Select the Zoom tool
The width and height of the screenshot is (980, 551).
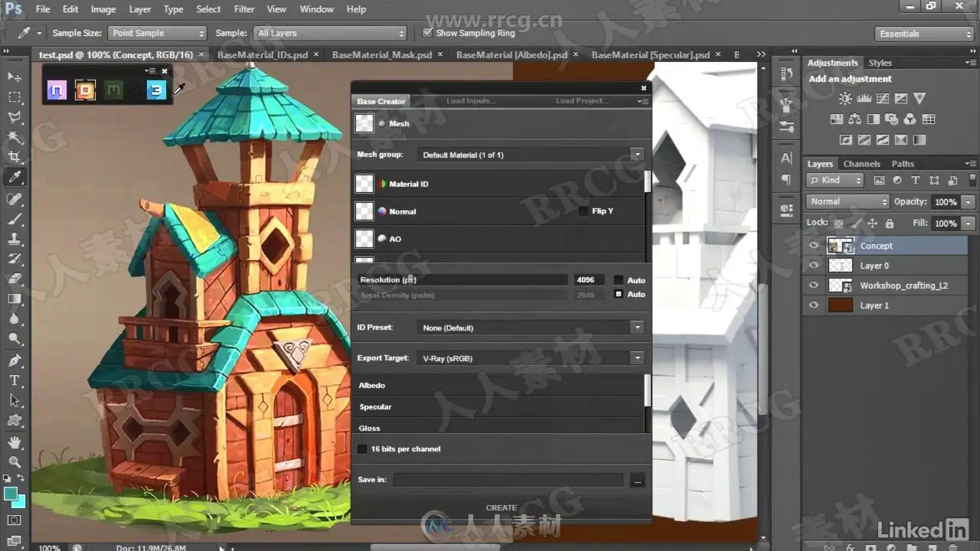click(x=14, y=461)
